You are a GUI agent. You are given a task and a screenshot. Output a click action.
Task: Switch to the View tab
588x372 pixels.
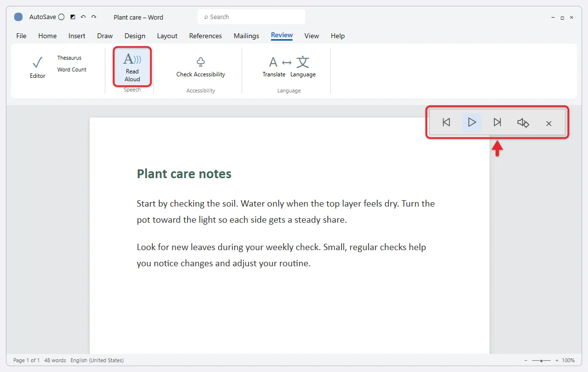pos(312,36)
